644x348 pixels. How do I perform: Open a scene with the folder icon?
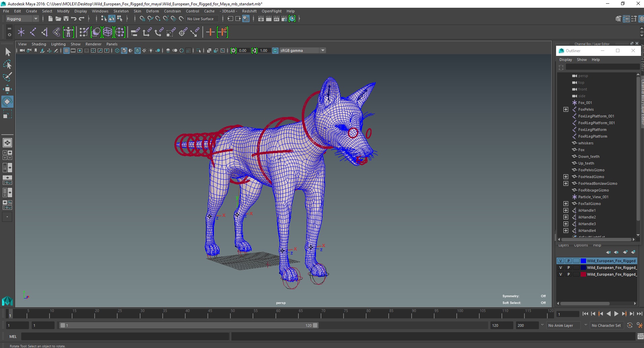[58, 19]
